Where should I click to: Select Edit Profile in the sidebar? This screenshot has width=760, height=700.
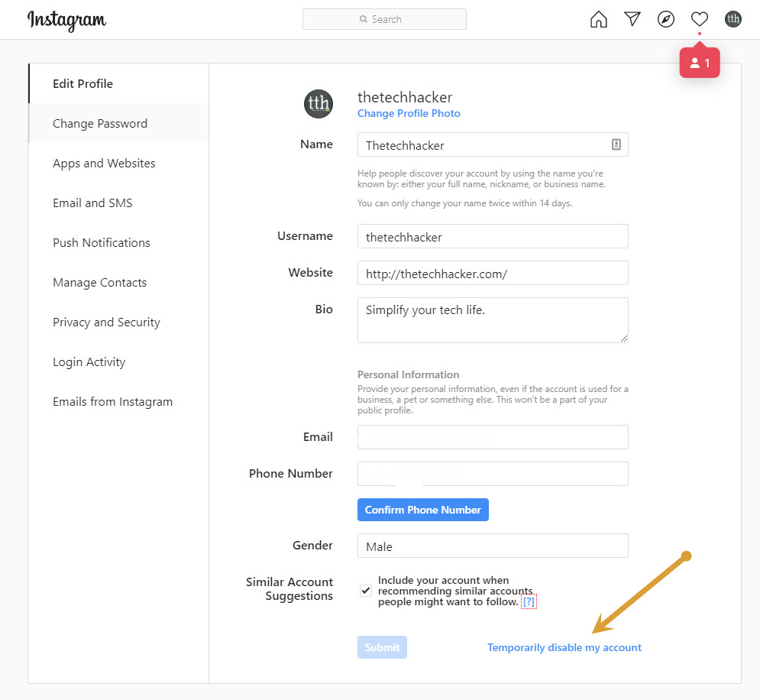click(118, 83)
